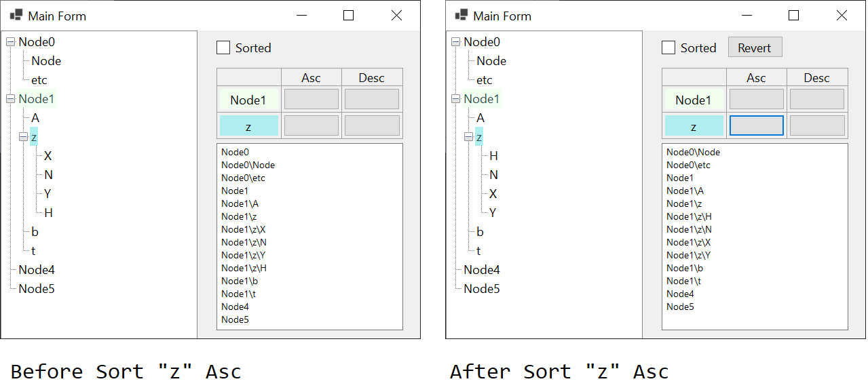868x392 pixels.
Task: Select tree node N in the left window
Action: [49, 175]
